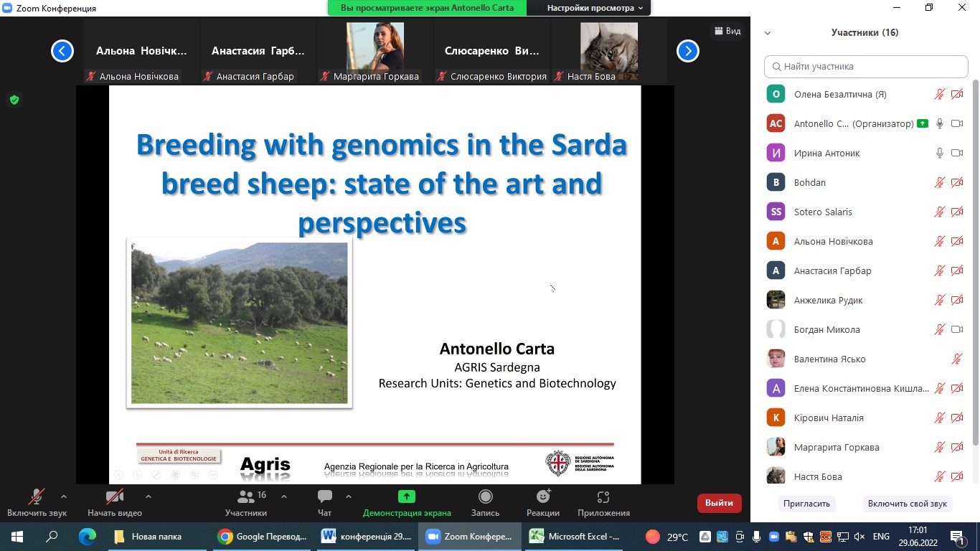The width and height of the screenshot is (980, 551).
Task: Show next video thumbnails with right arrow
Action: 687,51
